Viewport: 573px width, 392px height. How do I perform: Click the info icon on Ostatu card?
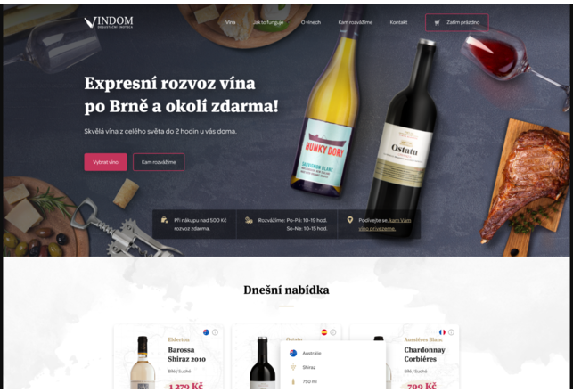tap(333, 332)
